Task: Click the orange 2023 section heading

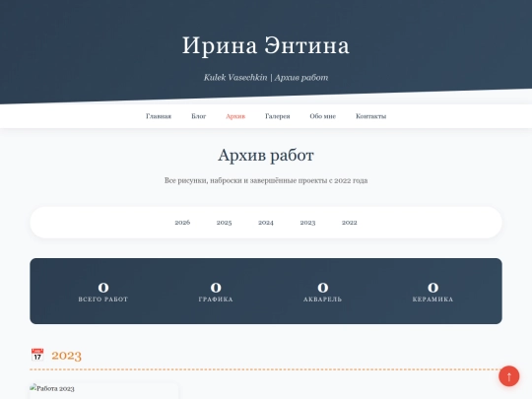Action: pyautogui.click(x=67, y=356)
